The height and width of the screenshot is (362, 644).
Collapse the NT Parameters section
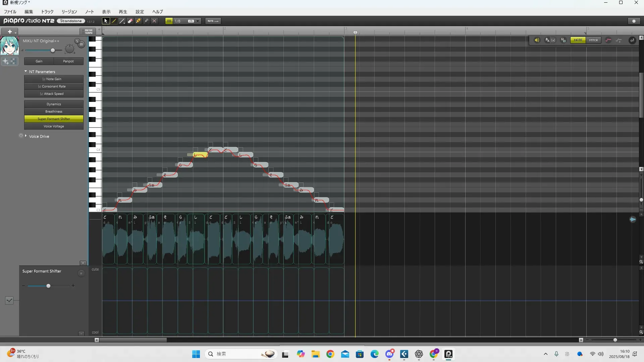tap(26, 71)
